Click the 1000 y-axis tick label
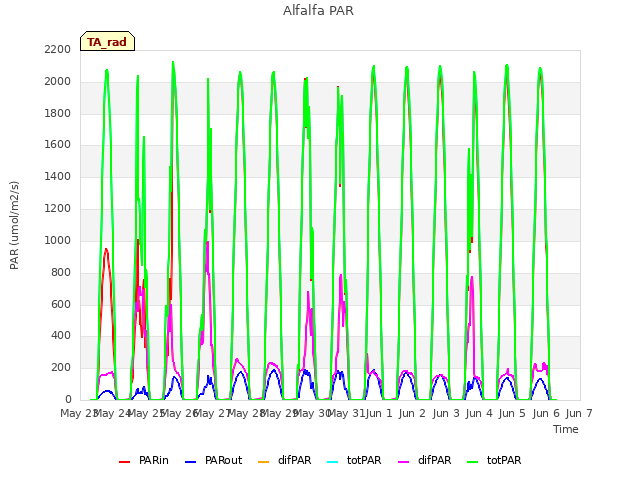640x480 pixels. pyautogui.click(x=58, y=240)
